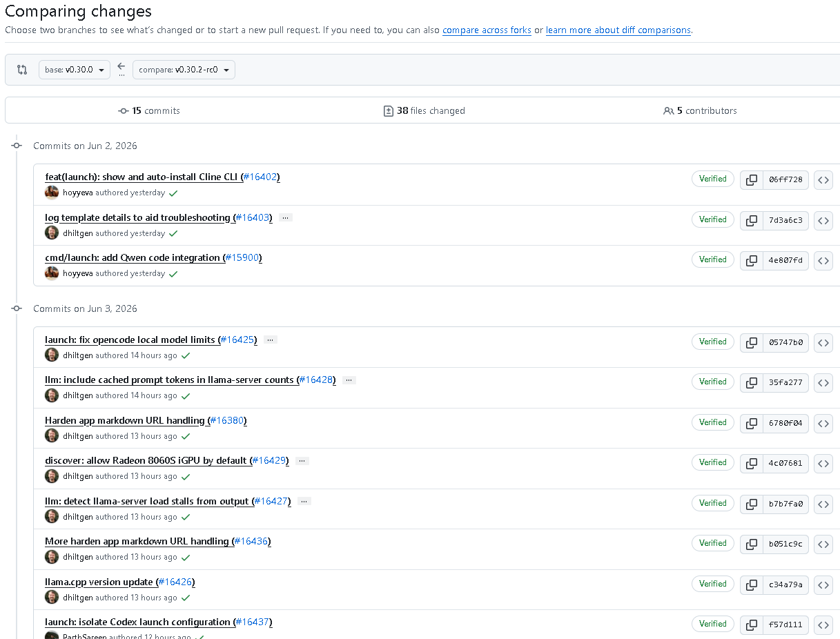
Task: Open commit hash 4e807fd
Action: coord(785,260)
